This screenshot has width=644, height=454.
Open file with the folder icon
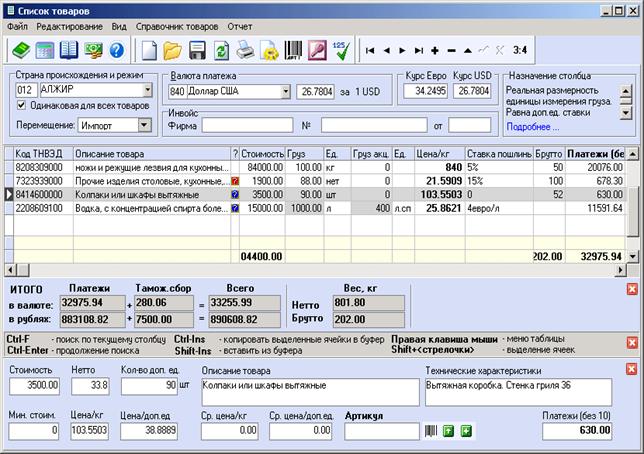(x=172, y=51)
